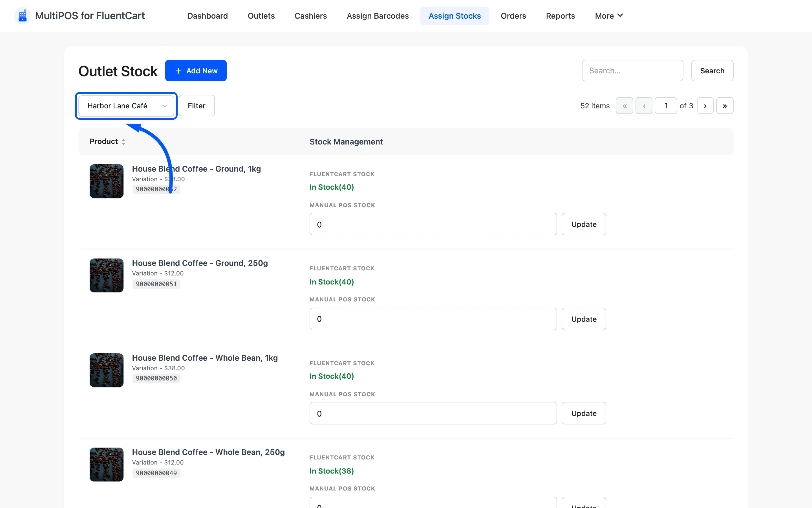This screenshot has height=508, width=812.
Task: Click barcode 90000000049
Action: 156,473
